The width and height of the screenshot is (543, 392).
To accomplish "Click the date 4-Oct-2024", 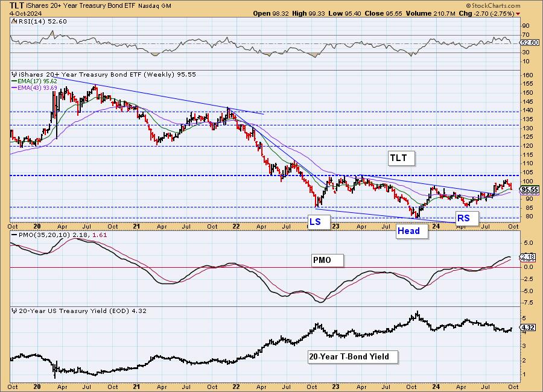I will [x=25, y=13].
